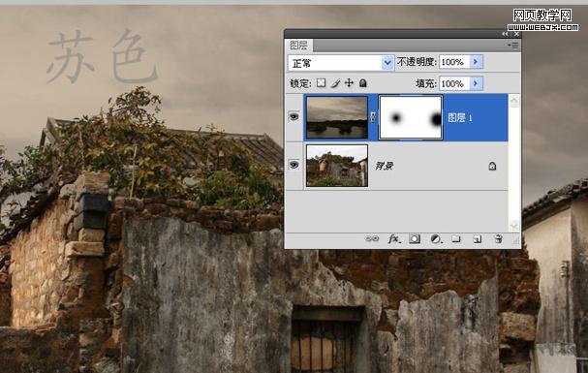Viewport: 588px width, 373px height.
Task: Click the 填充 label
Action: (x=426, y=83)
